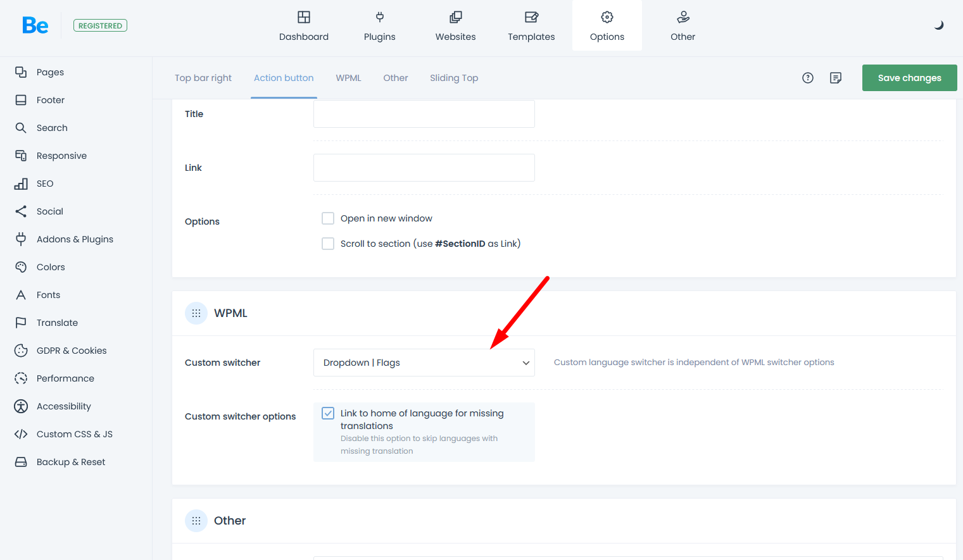The width and height of the screenshot is (963, 560).
Task: Click the Accessibility person icon
Action: [21, 406]
